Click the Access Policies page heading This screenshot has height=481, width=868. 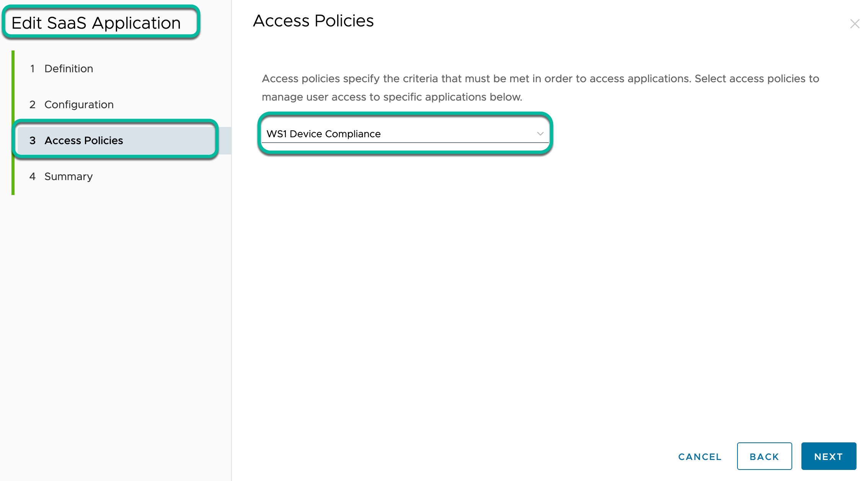tap(313, 21)
